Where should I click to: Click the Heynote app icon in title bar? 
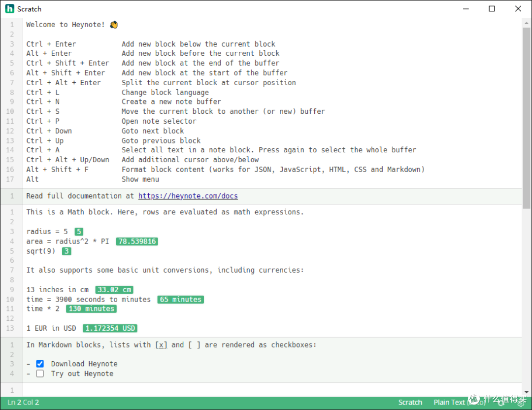[9, 9]
